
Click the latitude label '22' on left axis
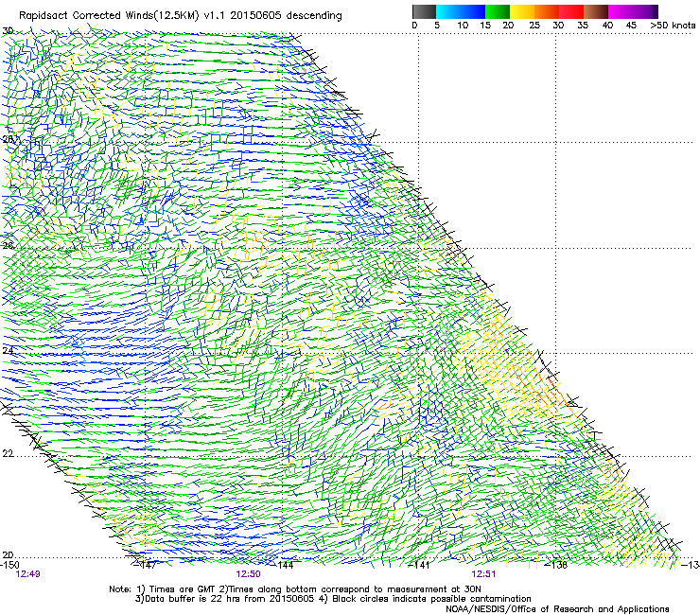pos(8,454)
